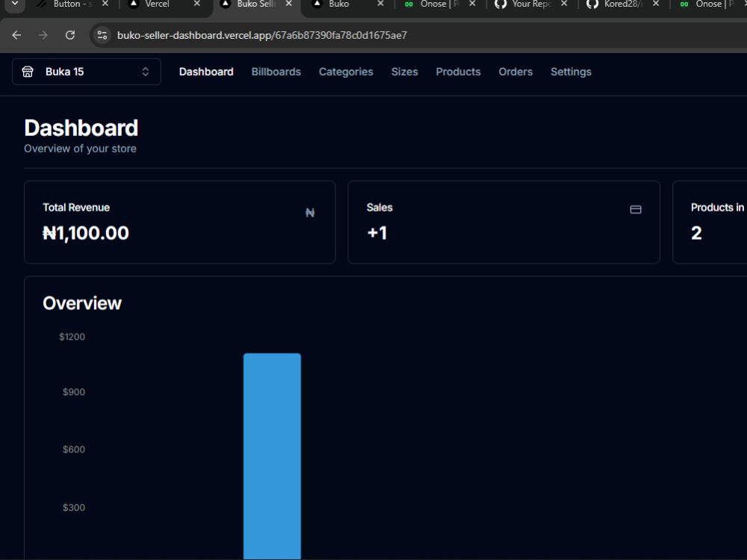Open the Categories page

pos(346,72)
